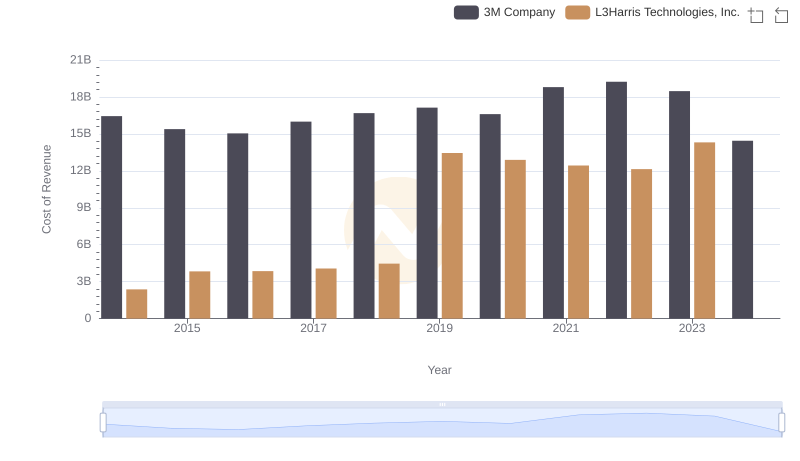Click the zoom slider top drag bar
800x461 pixels.
(x=442, y=404)
